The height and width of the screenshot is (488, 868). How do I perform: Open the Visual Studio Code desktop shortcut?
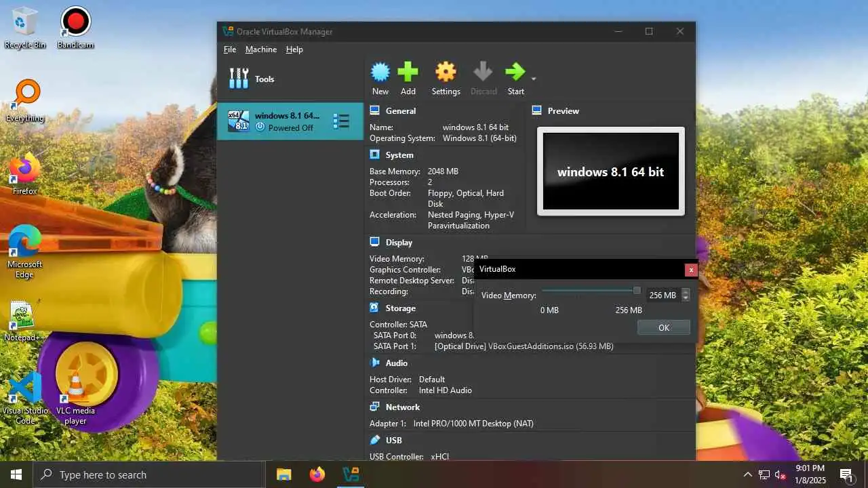[x=25, y=398]
